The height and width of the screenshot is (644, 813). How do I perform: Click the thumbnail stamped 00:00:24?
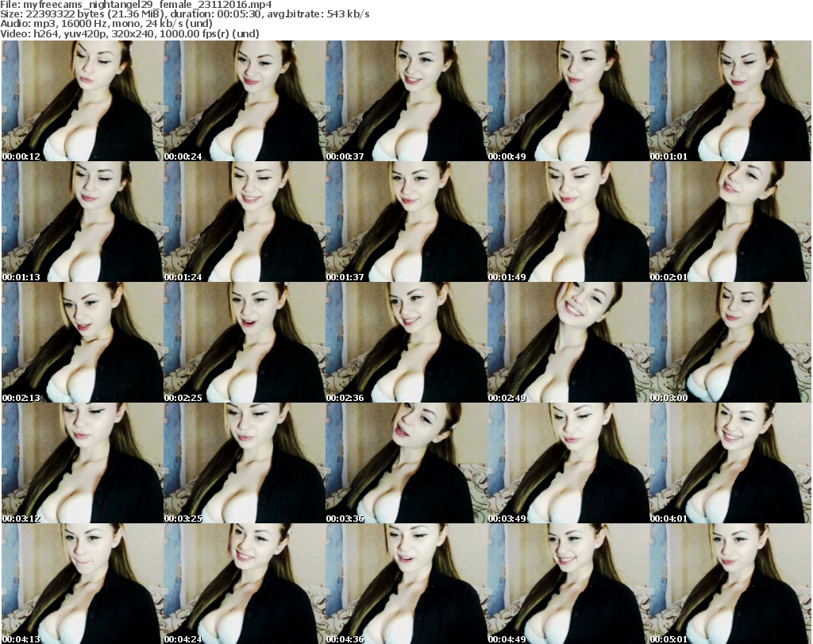pos(245,101)
